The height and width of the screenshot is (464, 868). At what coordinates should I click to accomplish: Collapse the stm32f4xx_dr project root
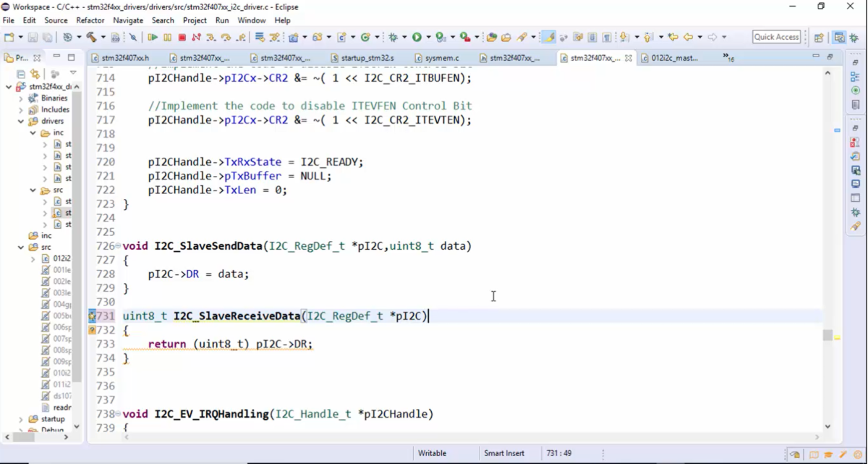coord(9,86)
